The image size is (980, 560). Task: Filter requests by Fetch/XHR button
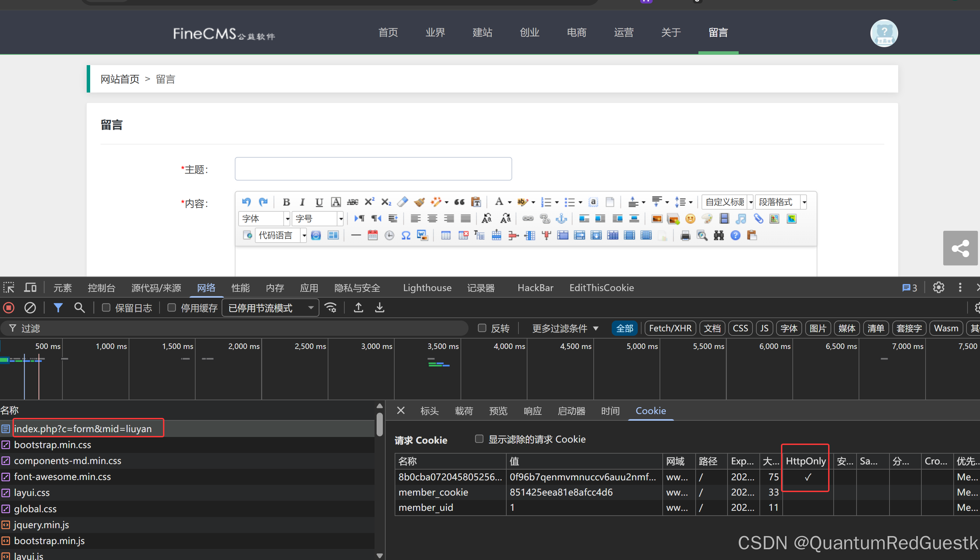click(x=670, y=328)
